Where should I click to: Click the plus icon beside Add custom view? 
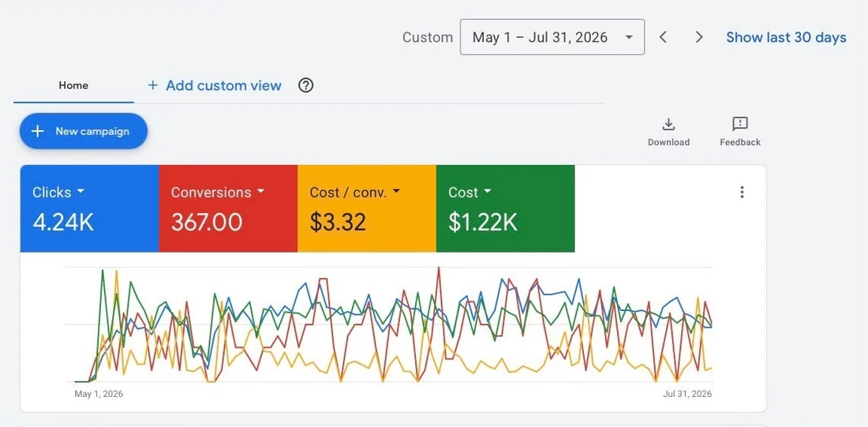point(153,85)
